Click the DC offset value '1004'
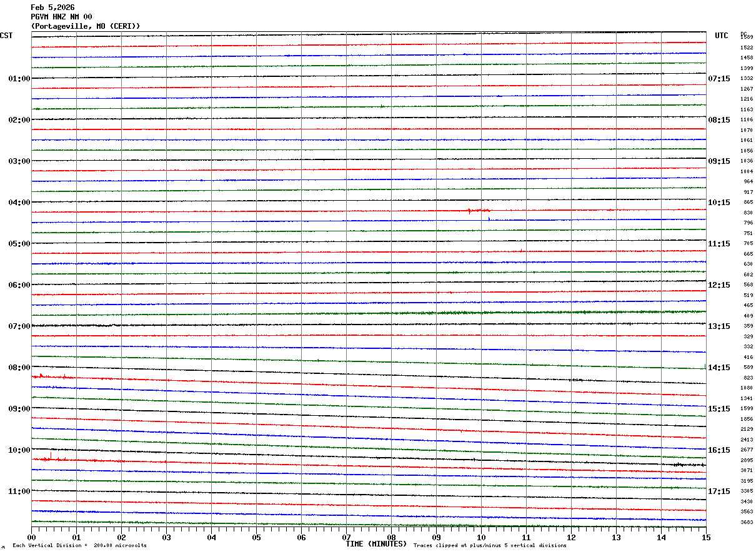 pos(747,171)
